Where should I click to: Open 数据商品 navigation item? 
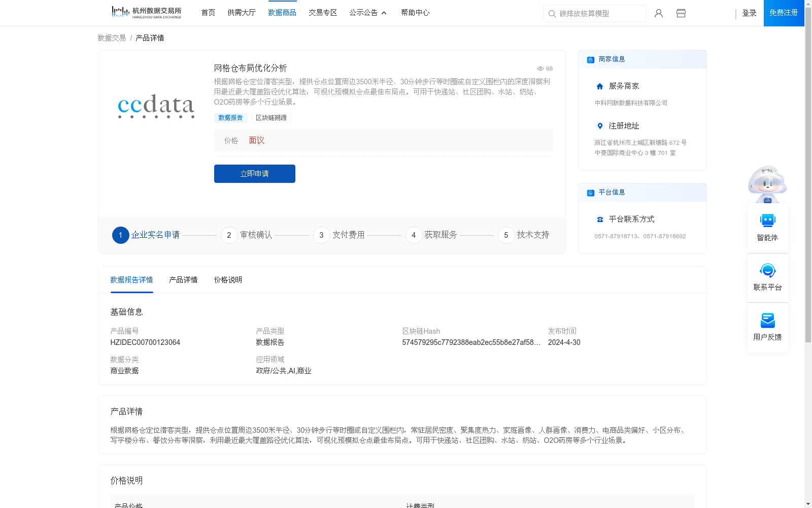pos(282,13)
